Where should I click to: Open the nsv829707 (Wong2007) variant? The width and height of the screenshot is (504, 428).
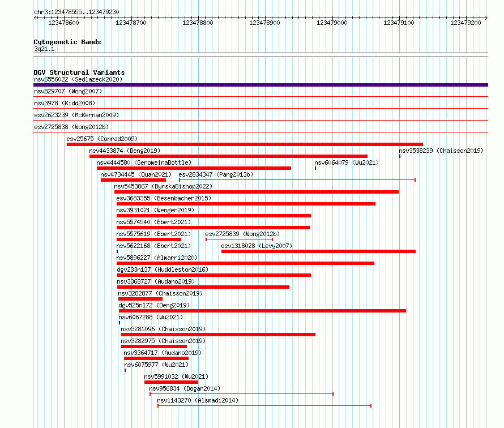[68, 91]
